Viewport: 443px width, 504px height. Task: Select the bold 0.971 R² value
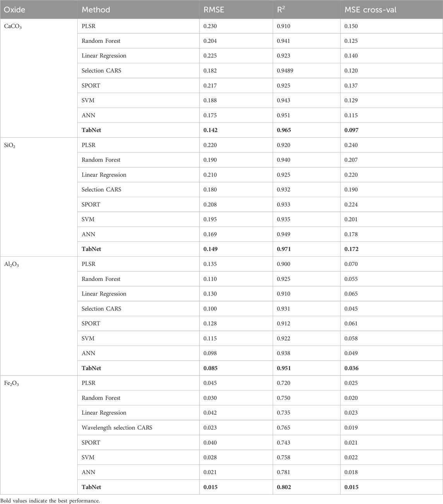pos(284,249)
